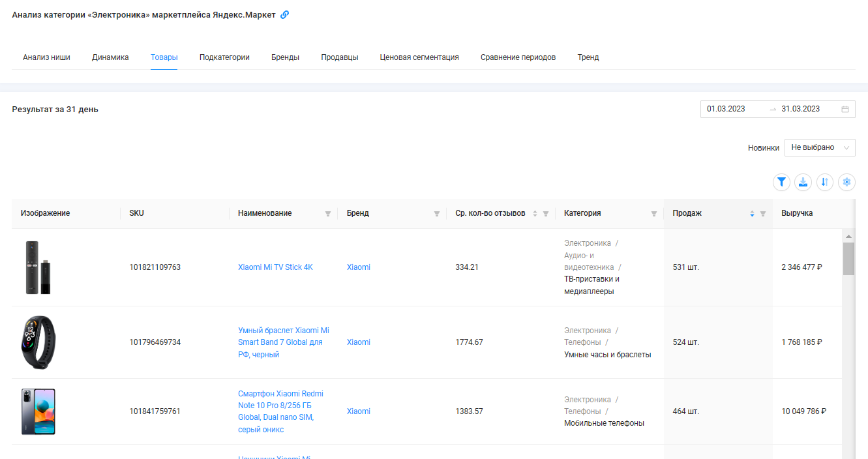Viewport: 868px width, 459px height.
Task: Click Xiaomi brand in Mi TV Stick row
Action: point(358,267)
